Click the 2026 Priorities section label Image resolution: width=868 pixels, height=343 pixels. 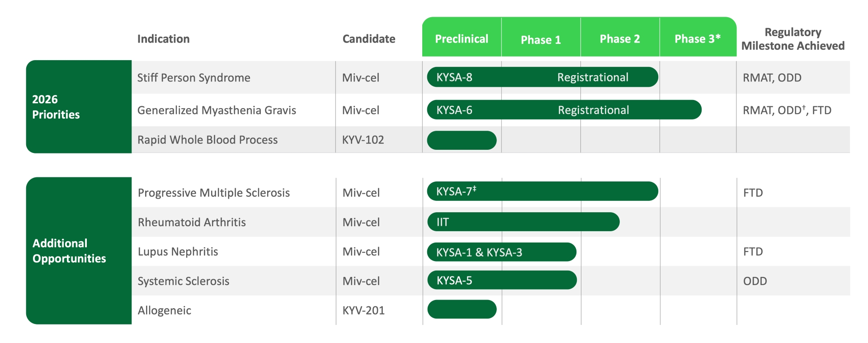(x=56, y=107)
